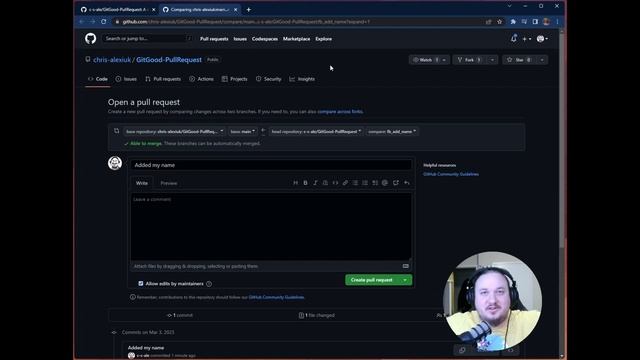Viewport: 640px width, 360px height.
Task: Click the Fork button
Action: (x=470, y=60)
